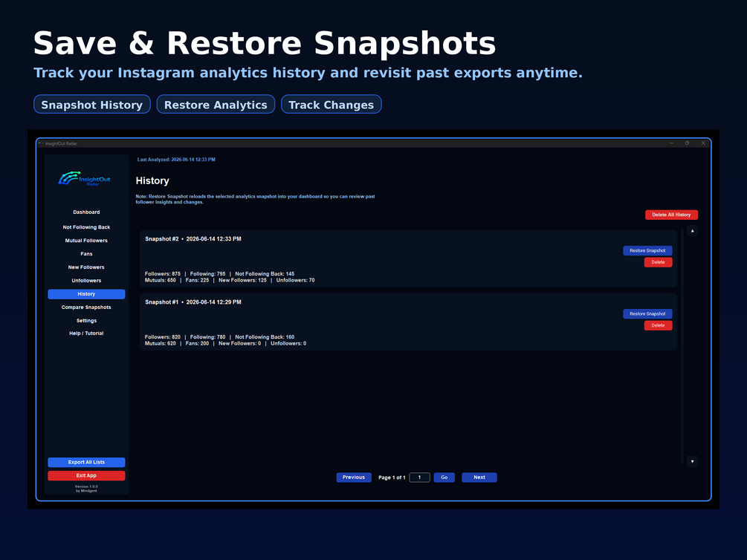Viewport: 747px width, 560px height.
Task: Click the history list scrollbar track
Action: pyautogui.click(x=682, y=346)
